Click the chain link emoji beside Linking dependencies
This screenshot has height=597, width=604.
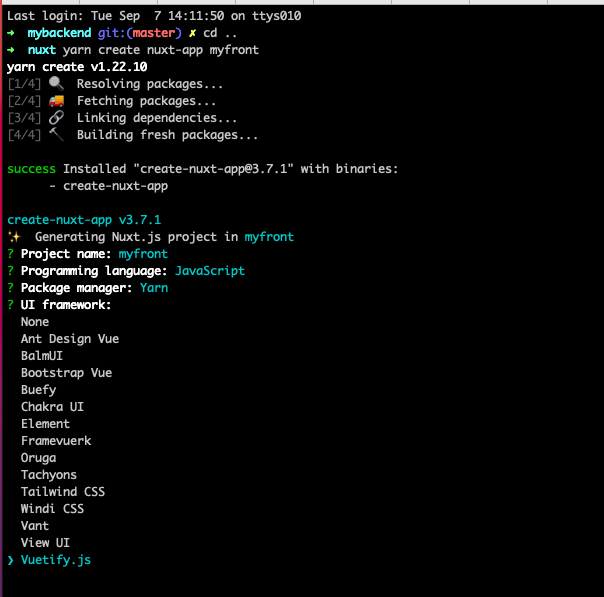56,118
